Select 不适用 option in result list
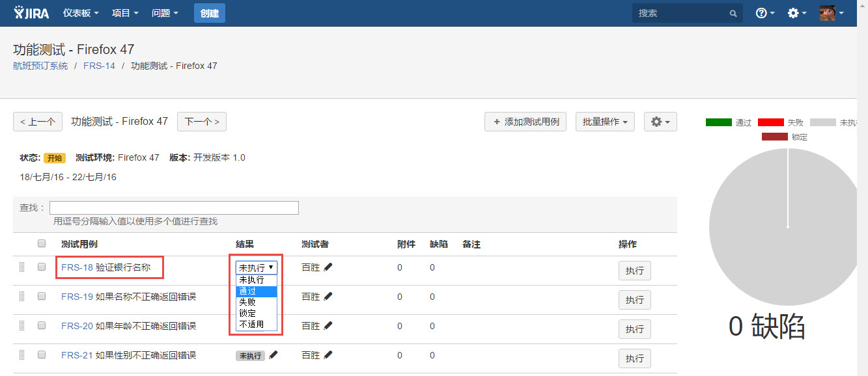The width and height of the screenshot is (868, 376). click(257, 324)
